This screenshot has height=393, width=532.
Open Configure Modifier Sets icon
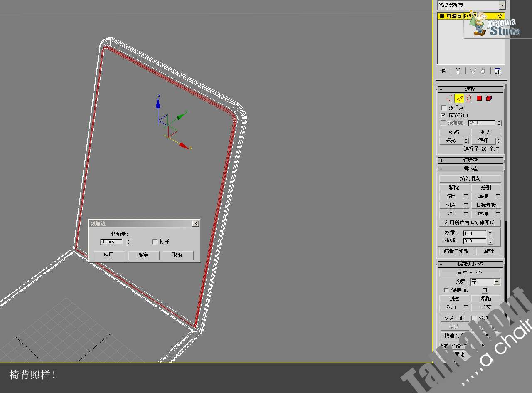click(x=498, y=71)
